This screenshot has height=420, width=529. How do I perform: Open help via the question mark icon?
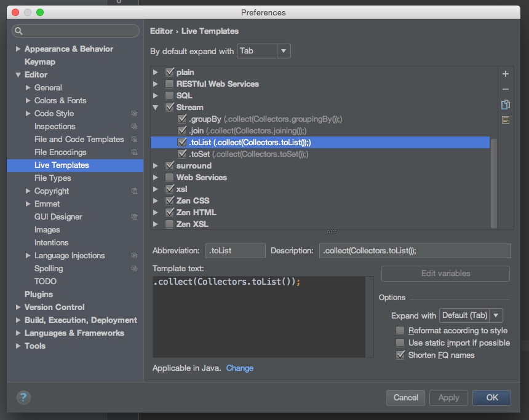click(23, 397)
